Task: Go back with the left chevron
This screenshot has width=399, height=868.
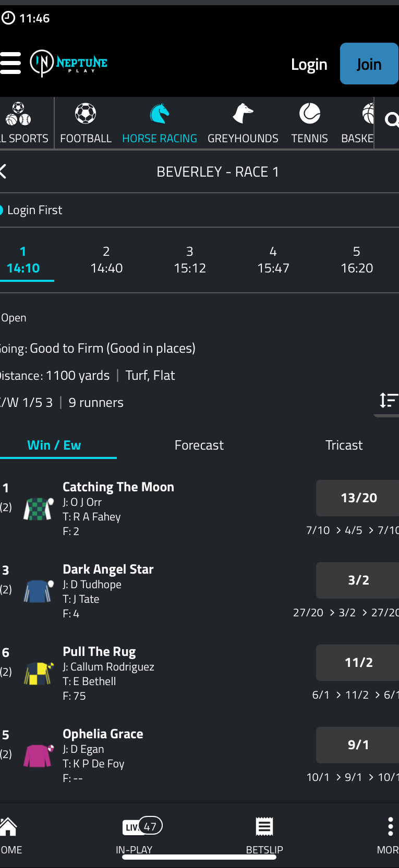Action: pyautogui.click(x=3, y=171)
